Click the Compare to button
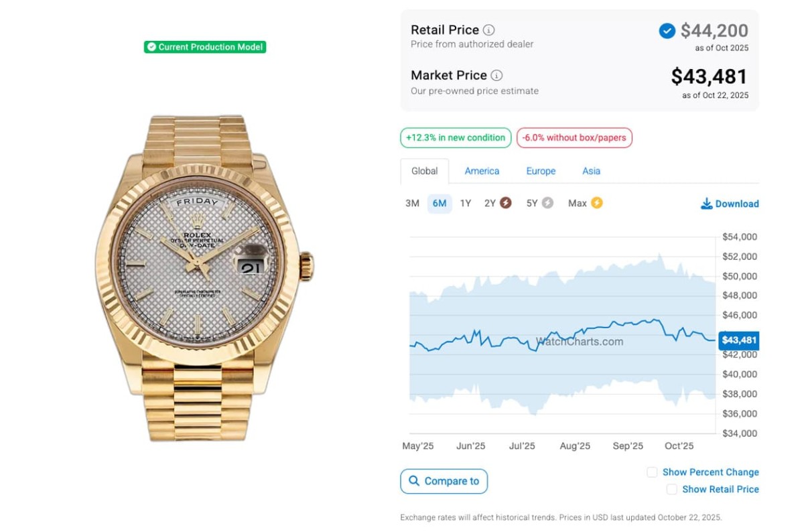Viewport: 804px width, 532px height. 444,481
